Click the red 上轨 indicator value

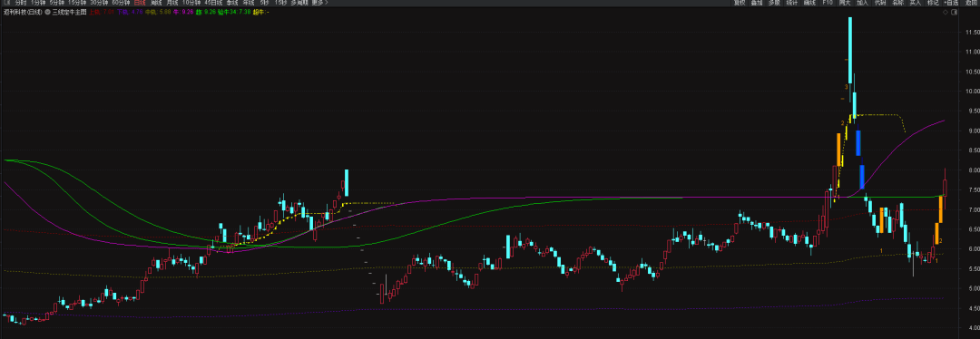pyautogui.click(x=102, y=12)
